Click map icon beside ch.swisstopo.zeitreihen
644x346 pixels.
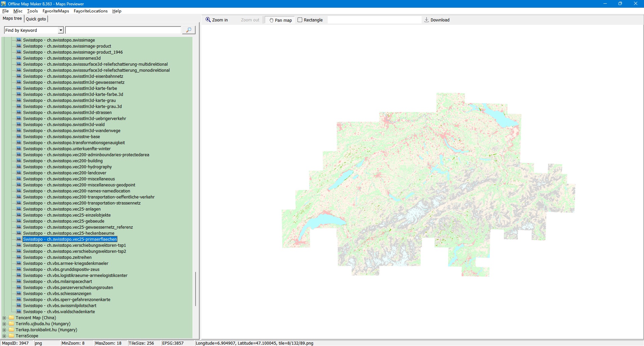tap(19, 257)
